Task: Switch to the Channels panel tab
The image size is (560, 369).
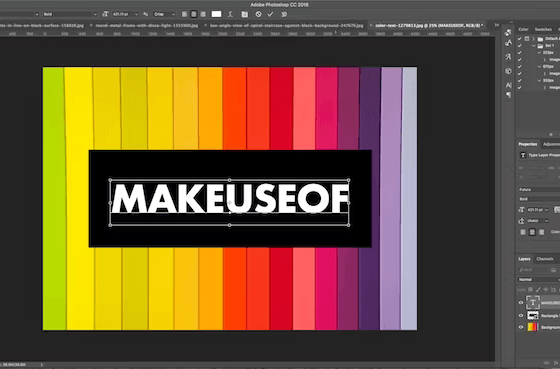Action: coord(545,259)
